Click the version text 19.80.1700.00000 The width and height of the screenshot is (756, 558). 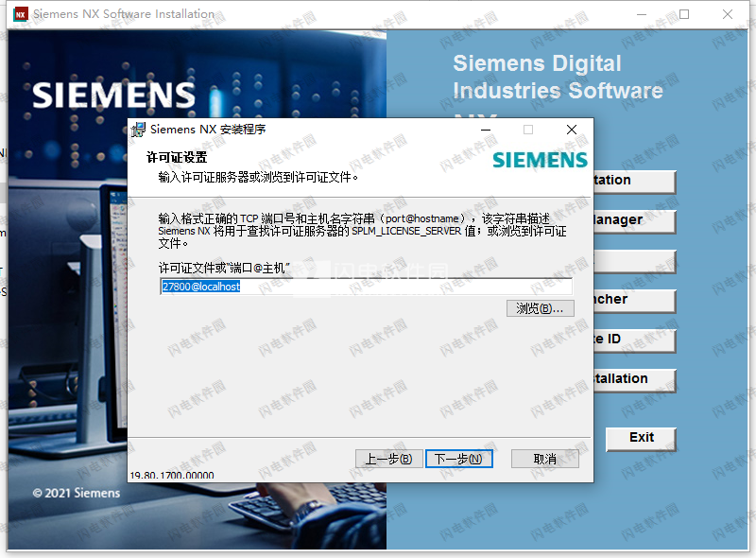coord(172,476)
